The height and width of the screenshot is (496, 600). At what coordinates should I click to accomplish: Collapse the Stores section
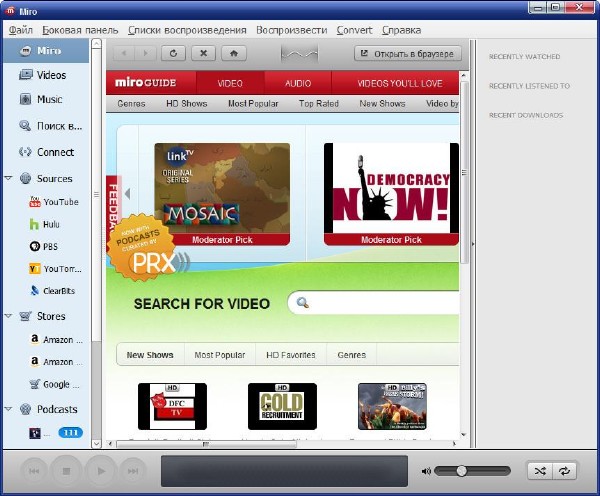(9, 316)
